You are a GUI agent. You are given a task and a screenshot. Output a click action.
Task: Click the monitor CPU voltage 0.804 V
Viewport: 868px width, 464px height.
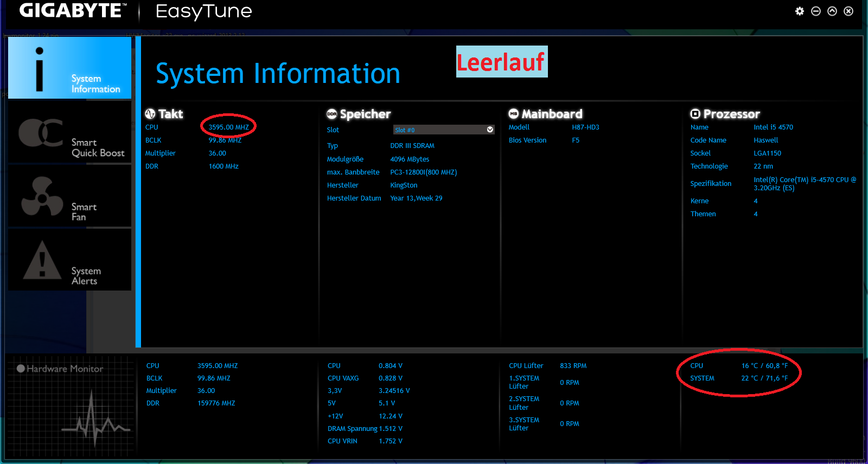tap(391, 366)
